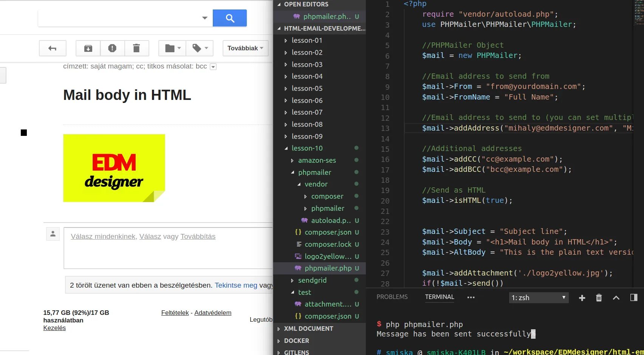Archive the email with the archive icon
This screenshot has height=355, width=644.
click(88, 48)
